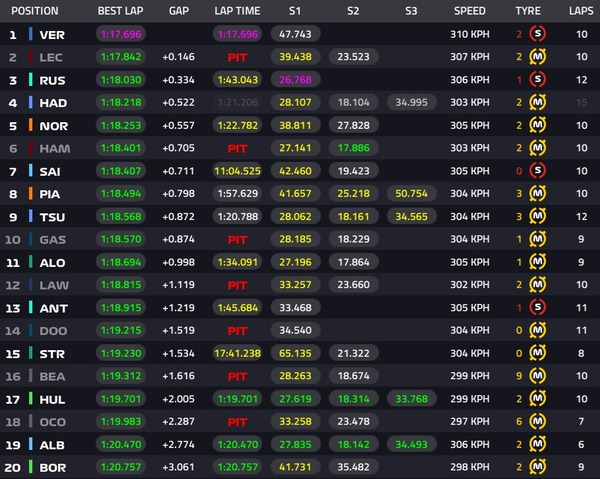Screen dimensions: 600x479
Task: Select driver name NOR in the list
Action: (54, 126)
